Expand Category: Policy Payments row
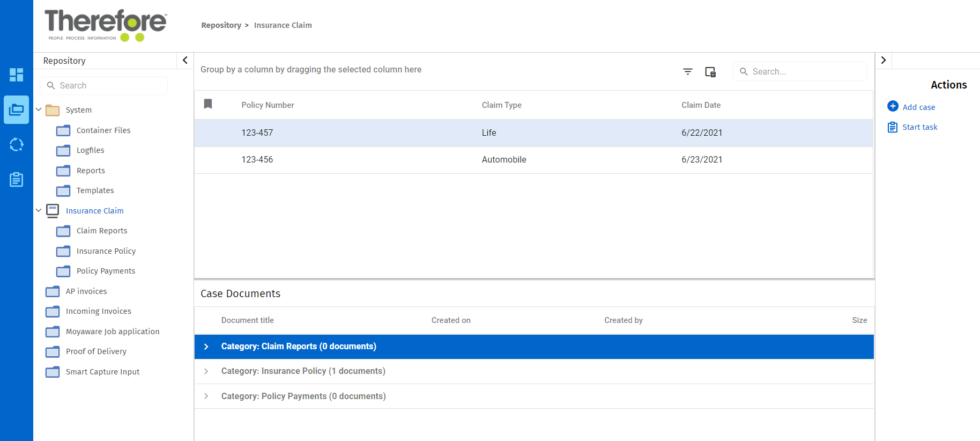The height and width of the screenshot is (441, 980). 206,396
